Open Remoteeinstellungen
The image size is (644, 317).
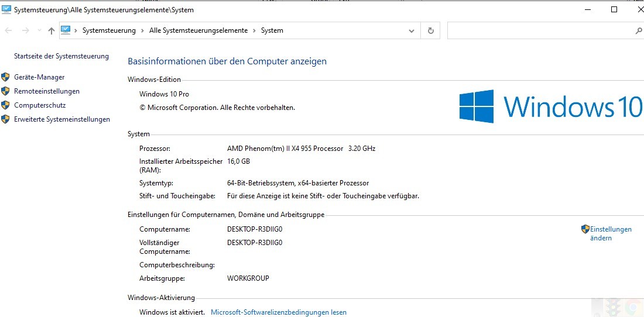tap(47, 91)
